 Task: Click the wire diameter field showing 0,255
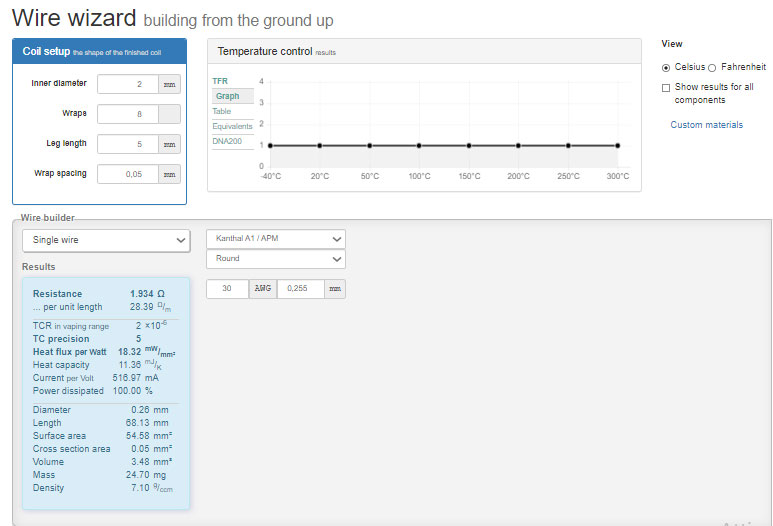(300, 288)
